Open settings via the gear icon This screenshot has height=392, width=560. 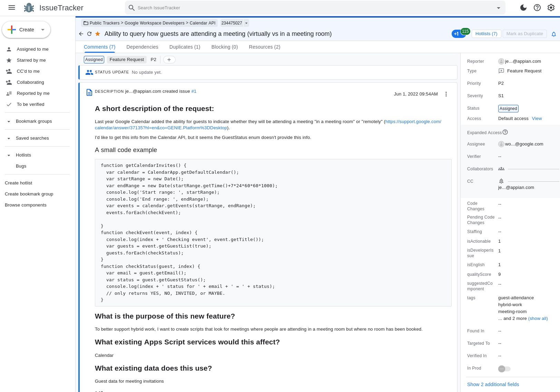coord(551,8)
